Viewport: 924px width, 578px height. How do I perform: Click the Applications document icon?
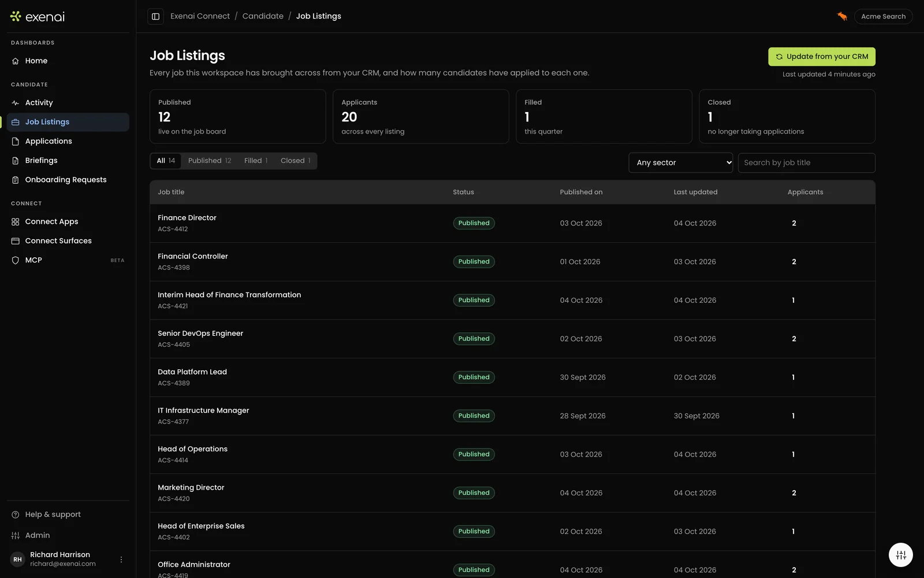pos(16,142)
